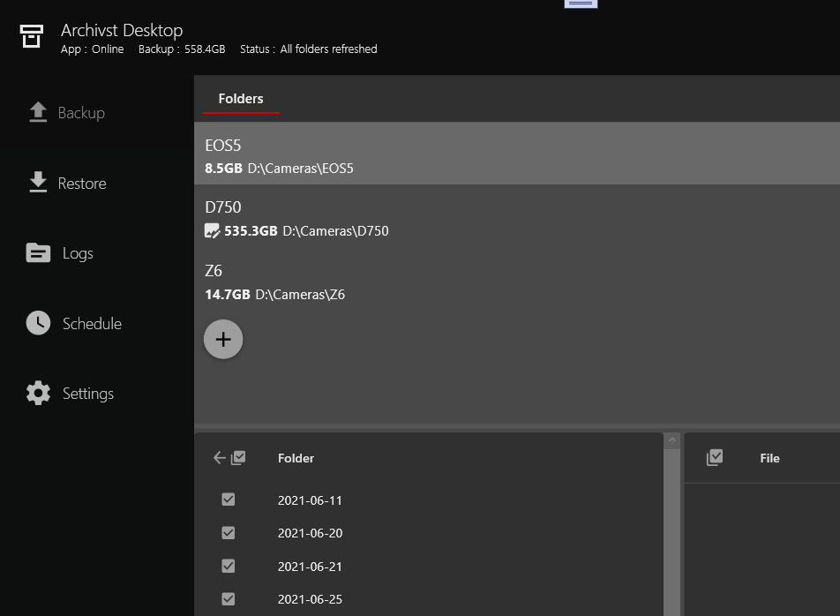Image resolution: width=840 pixels, height=616 pixels.
Task: Open the Settings gear icon
Action: pyautogui.click(x=38, y=394)
